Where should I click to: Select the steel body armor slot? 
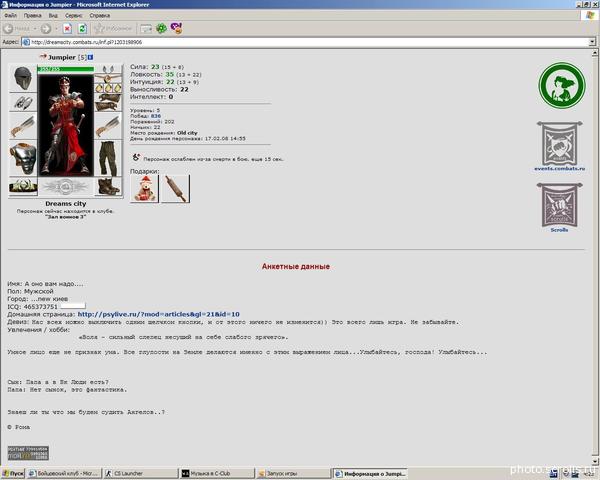coord(23,158)
